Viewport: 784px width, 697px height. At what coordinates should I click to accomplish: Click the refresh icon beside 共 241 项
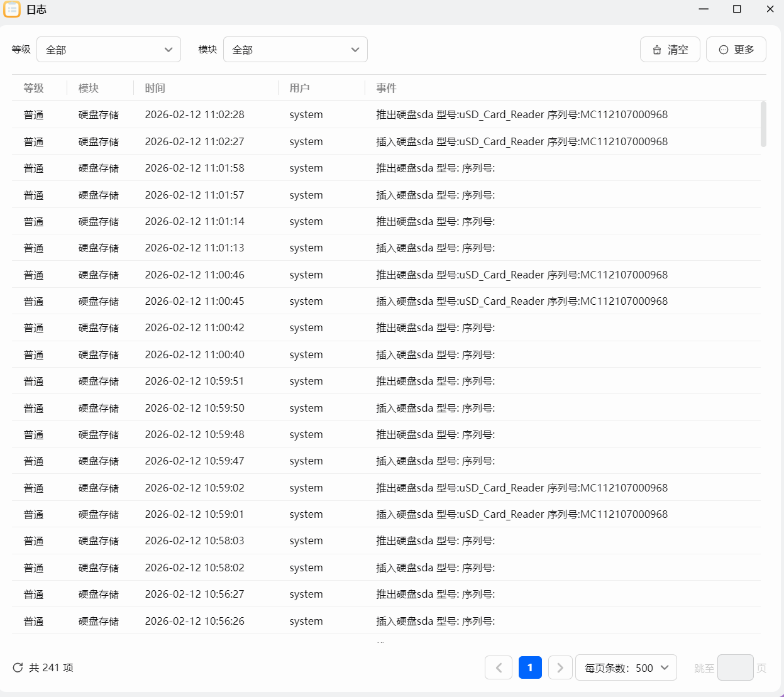18,667
